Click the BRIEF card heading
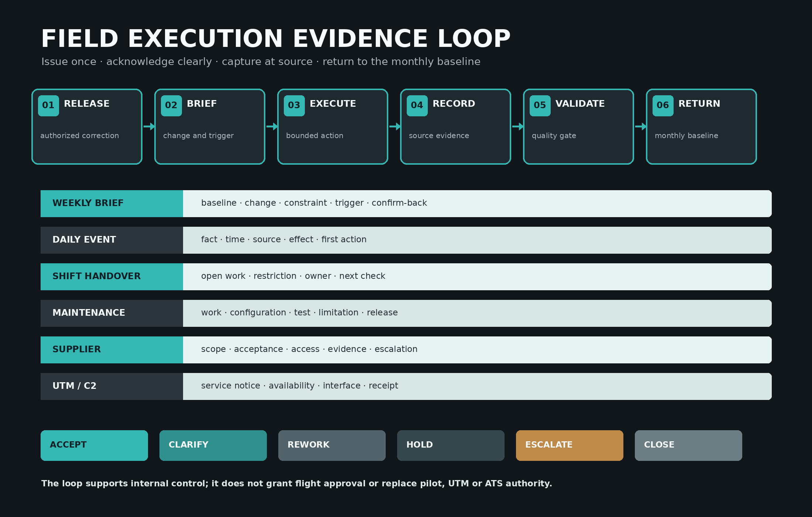812x517 pixels. [202, 104]
